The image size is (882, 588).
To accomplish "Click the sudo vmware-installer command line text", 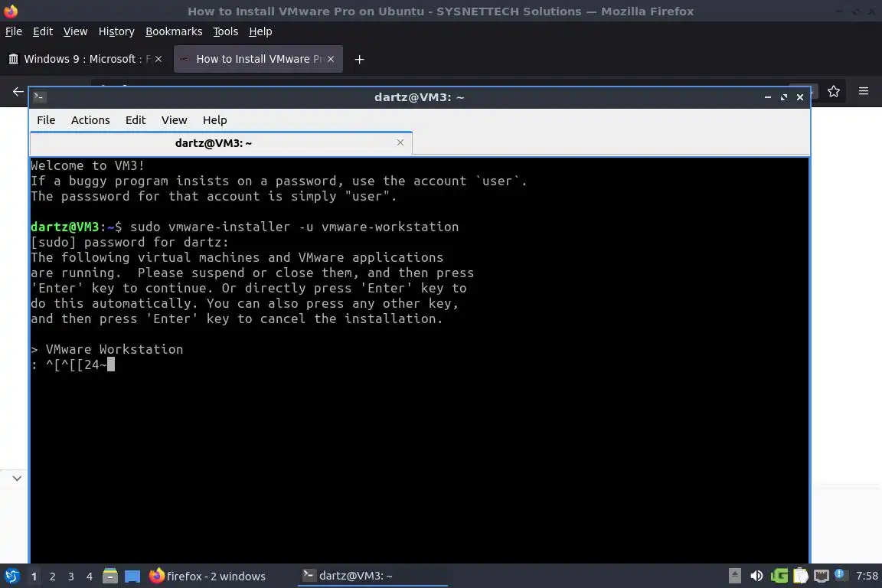I will point(294,227).
